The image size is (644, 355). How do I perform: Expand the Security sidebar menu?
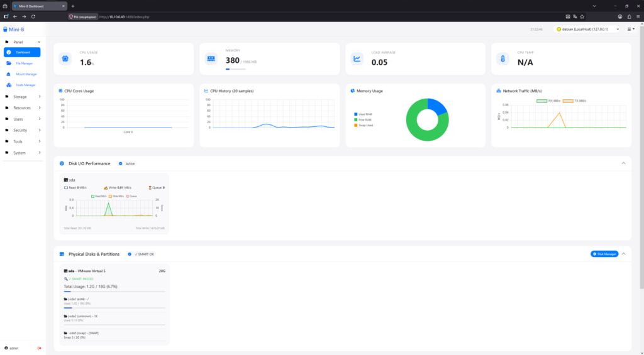click(23, 131)
